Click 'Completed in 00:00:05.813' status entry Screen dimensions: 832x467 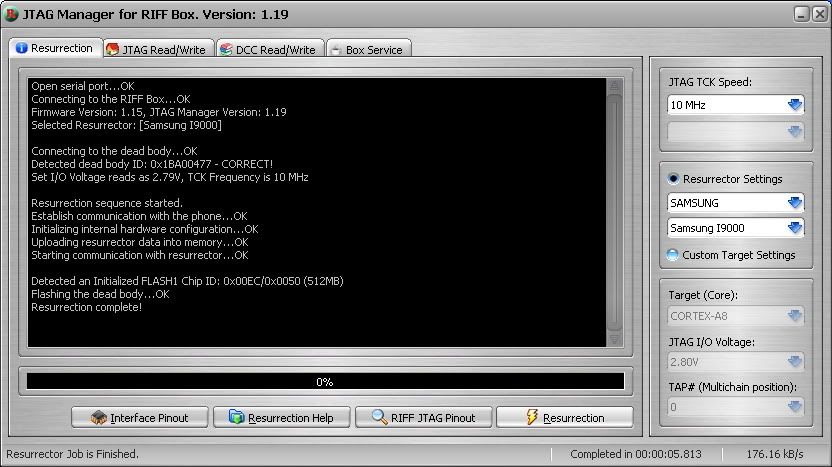pyautogui.click(x=636, y=454)
